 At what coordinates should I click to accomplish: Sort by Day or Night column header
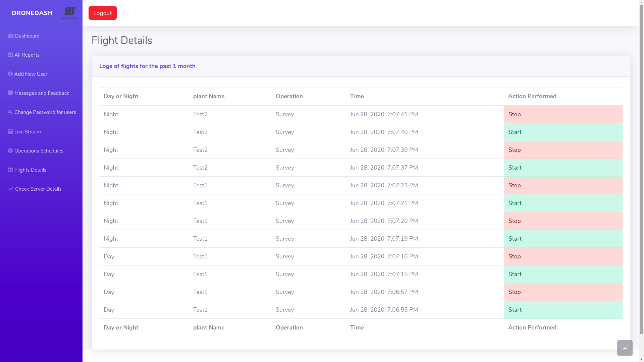pos(121,96)
